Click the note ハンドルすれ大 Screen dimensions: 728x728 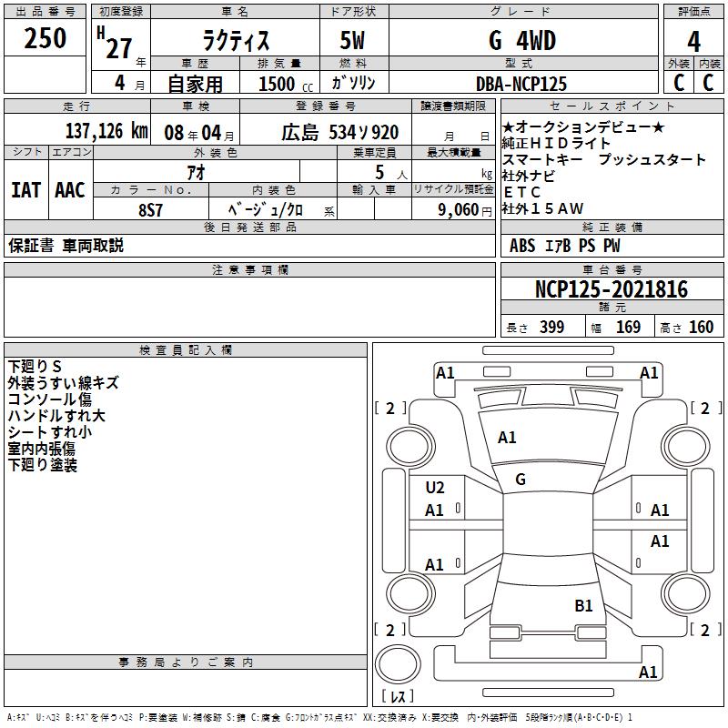coord(56,415)
